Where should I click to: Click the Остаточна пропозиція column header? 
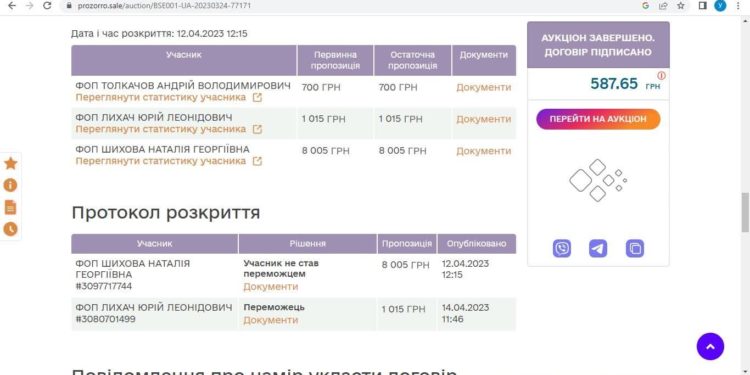tap(412, 60)
